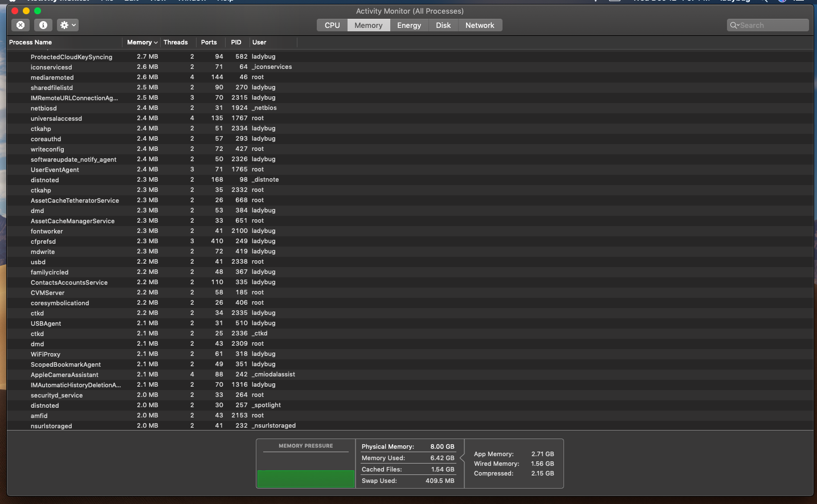Viewport: 817px width, 504px height.
Task: Open the process Inspect info icon
Action: click(43, 25)
